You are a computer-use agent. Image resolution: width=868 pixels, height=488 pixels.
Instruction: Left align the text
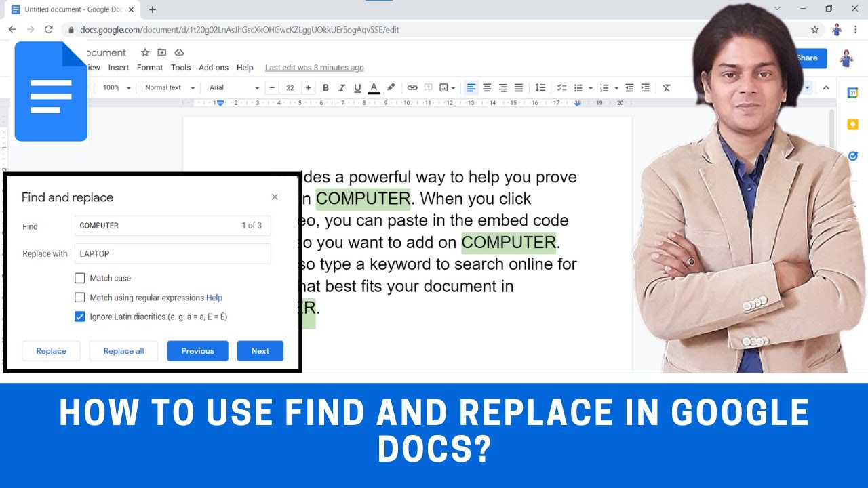pyautogui.click(x=471, y=87)
